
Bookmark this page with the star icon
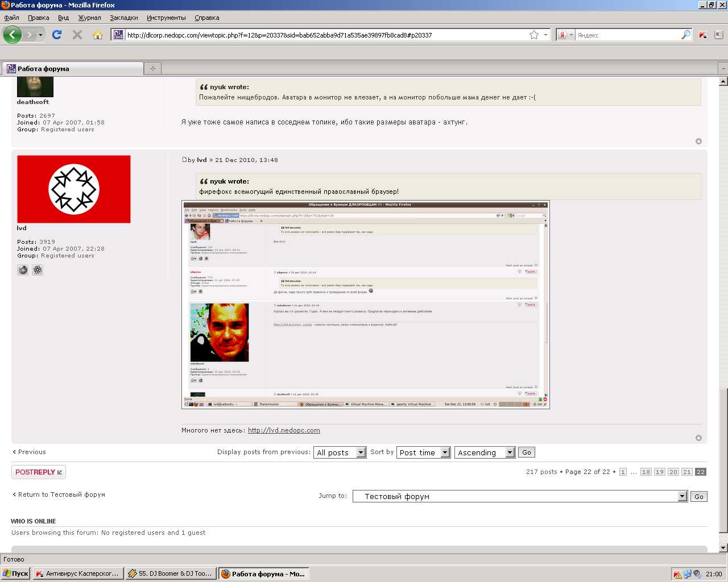click(533, 35)
